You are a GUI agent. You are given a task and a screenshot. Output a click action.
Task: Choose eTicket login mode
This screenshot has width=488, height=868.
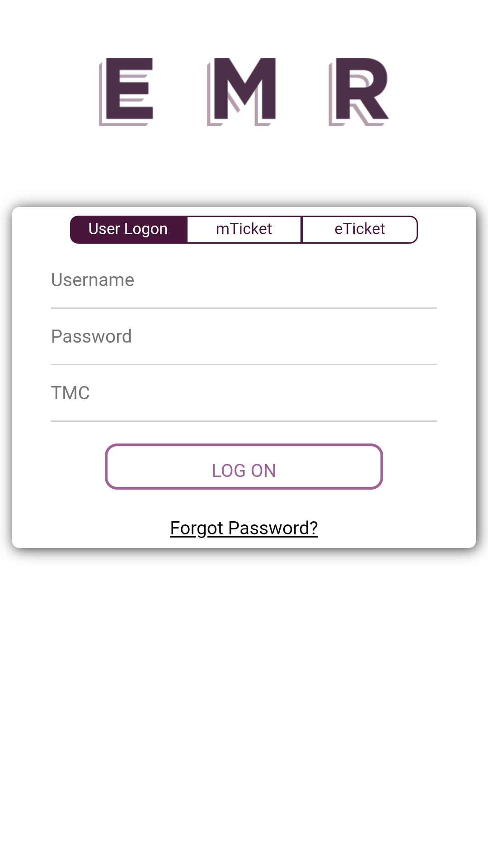tap(360, 229)
